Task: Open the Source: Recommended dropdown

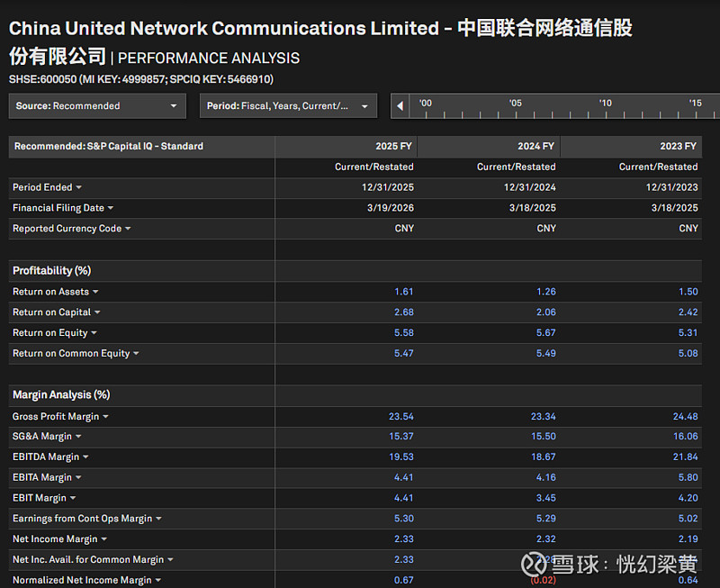Action: coord(97,106)
